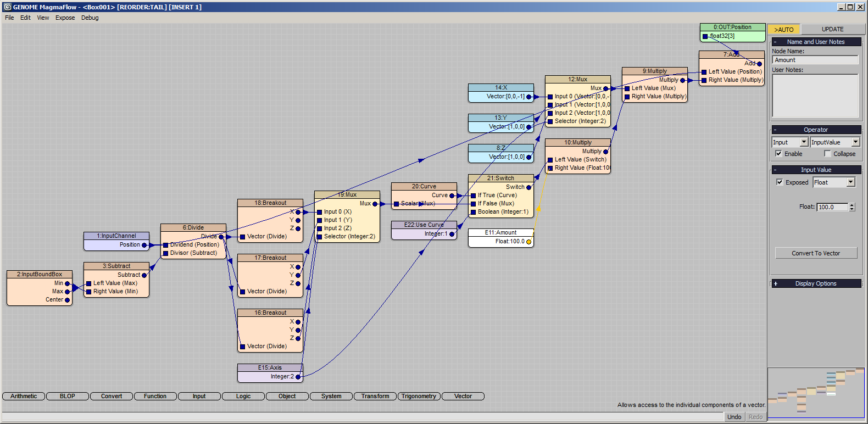Select Left Value (Max) input socket on 3:Subtract
Viewport: 868px width, 424px height.
click(88, 283)
